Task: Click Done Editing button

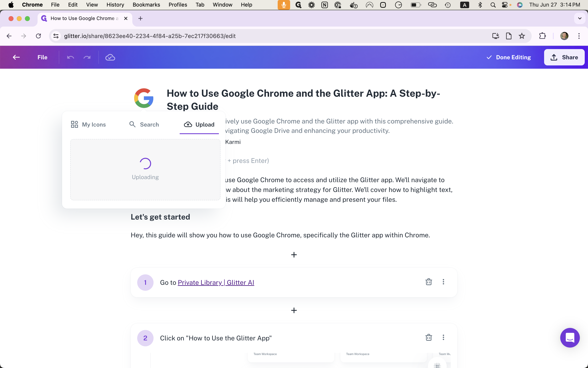Action: point(509,57)
